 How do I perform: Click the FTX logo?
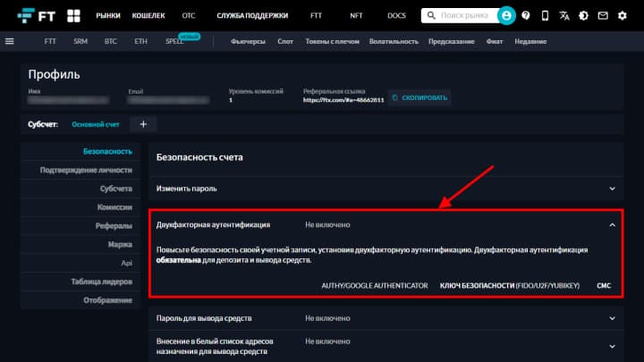36,16
